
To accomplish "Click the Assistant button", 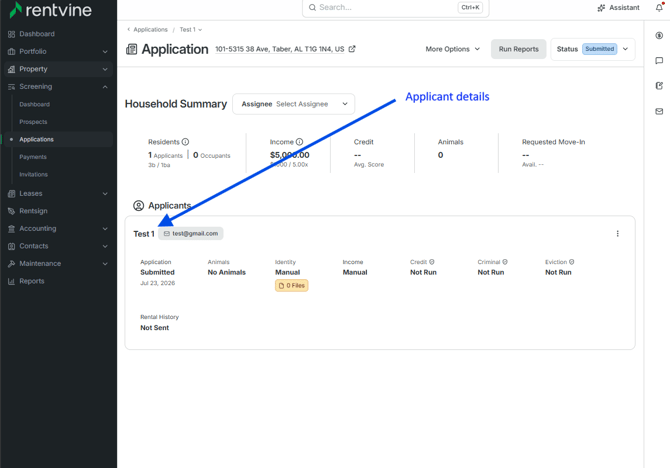I will point(618,8).
